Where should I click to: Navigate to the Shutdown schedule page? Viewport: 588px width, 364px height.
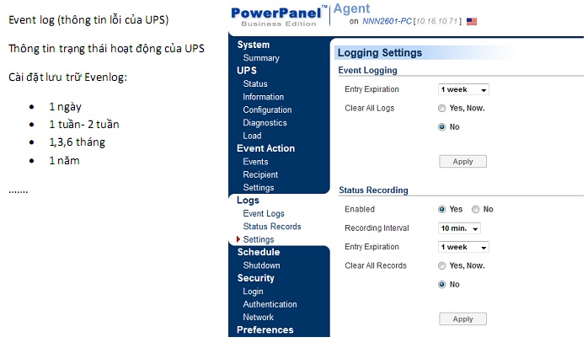[261, 265]
